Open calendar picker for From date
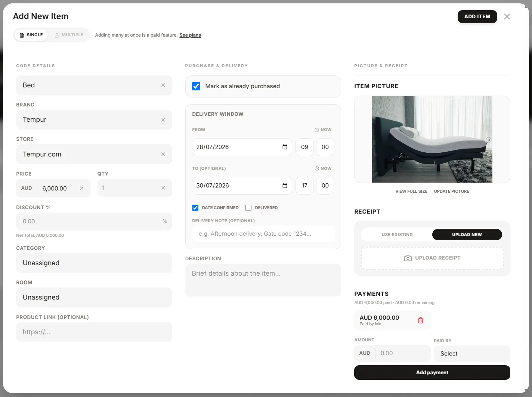Image resolution: width=532 pixels, height=397 pixels. click(285, 147)
